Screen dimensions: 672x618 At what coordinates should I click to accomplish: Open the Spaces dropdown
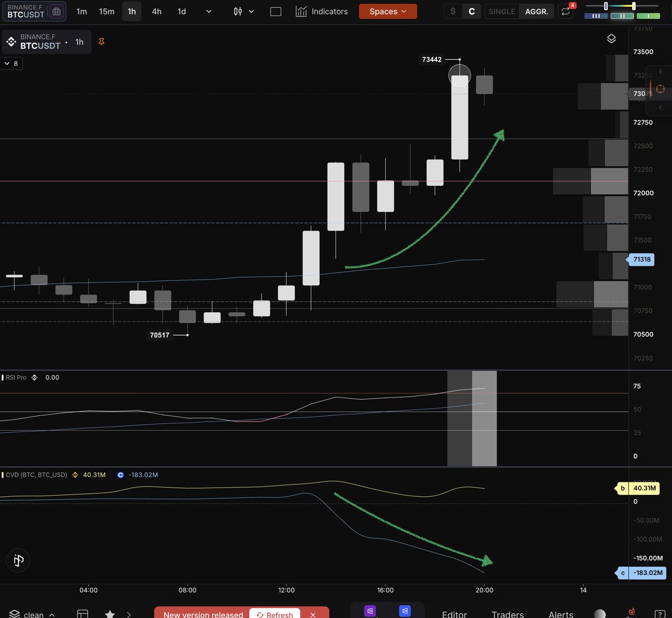[x=388, y=11]
